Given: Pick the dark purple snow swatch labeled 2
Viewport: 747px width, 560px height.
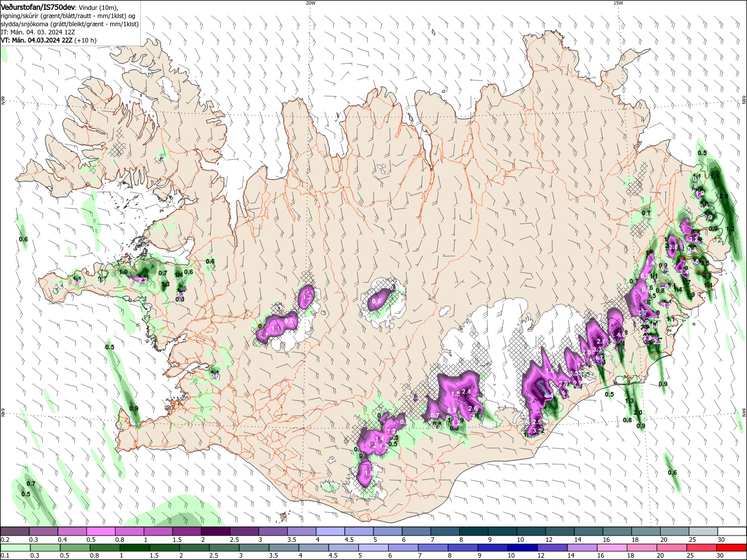Looking at the screenshot, I should (215, 531).
